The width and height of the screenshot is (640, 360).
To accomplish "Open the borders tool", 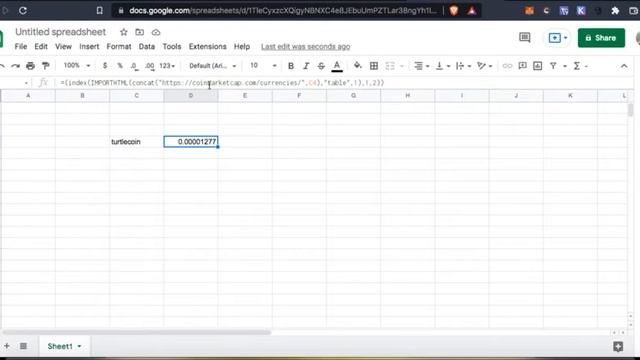I will [x=373, y=66].
